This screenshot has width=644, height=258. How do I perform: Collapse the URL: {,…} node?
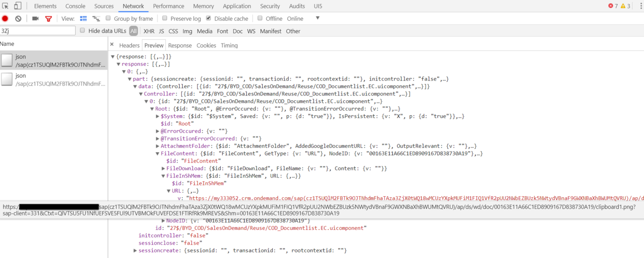point(169,191)
